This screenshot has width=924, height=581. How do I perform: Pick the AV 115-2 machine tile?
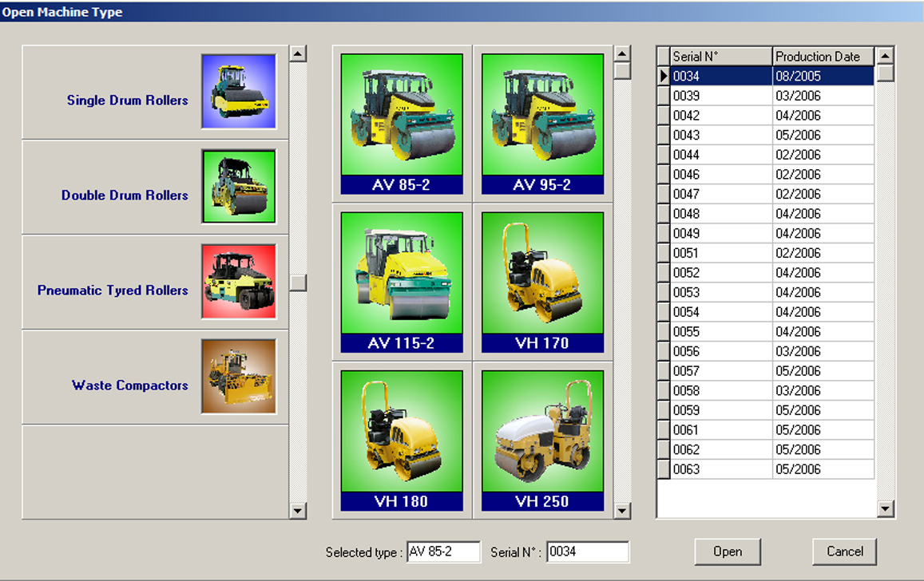[x=402, y=282]
